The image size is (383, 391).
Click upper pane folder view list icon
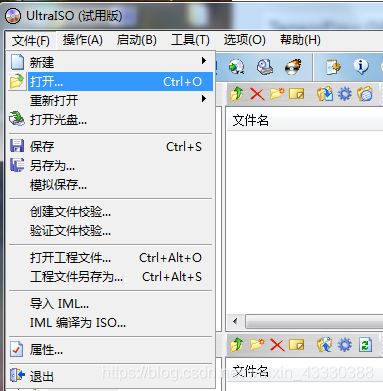pyautogui.click(x=365, y=94)
